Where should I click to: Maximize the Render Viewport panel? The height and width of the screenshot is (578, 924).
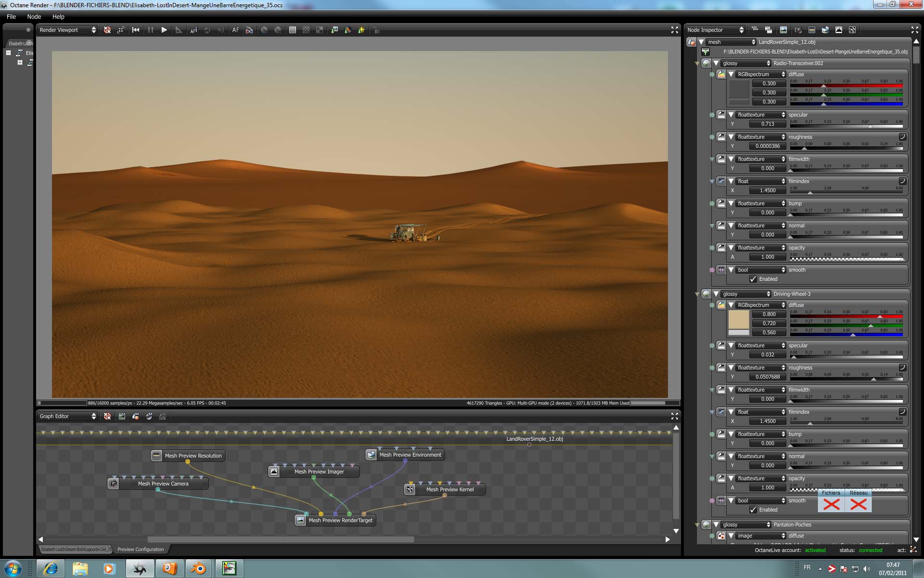click(674, 30)
